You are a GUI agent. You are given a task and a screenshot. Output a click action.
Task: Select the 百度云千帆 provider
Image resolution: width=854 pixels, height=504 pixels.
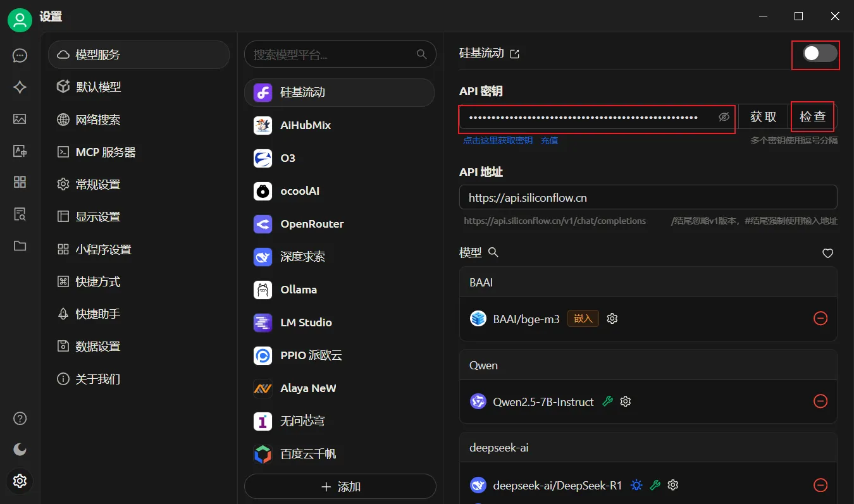click(340, 454)
